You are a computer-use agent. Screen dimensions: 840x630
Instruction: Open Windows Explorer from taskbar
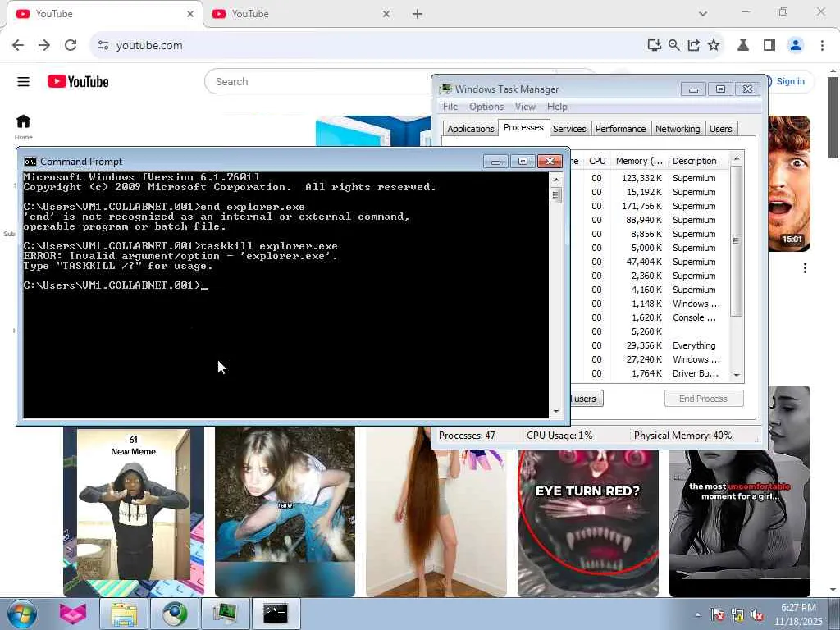tap(123, 614)
